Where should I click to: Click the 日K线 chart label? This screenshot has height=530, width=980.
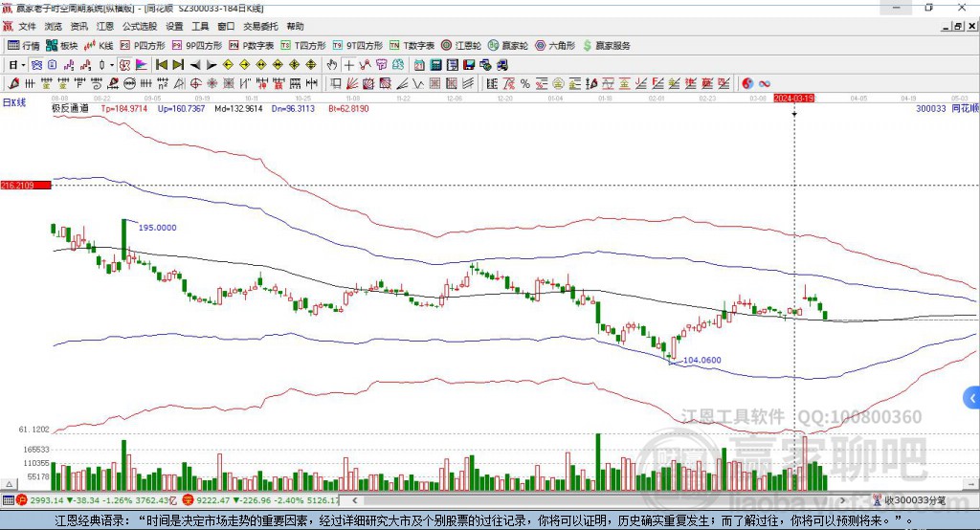14,102
